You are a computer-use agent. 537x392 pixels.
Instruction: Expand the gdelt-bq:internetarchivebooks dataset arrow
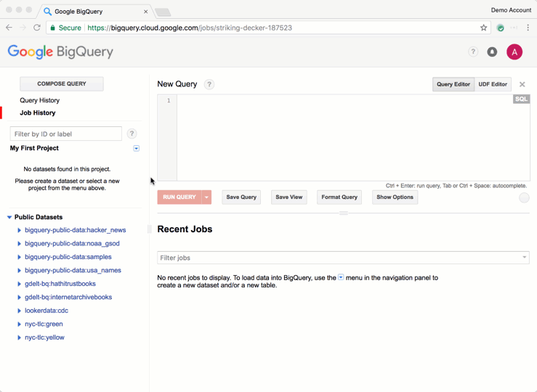pos(19,297)
